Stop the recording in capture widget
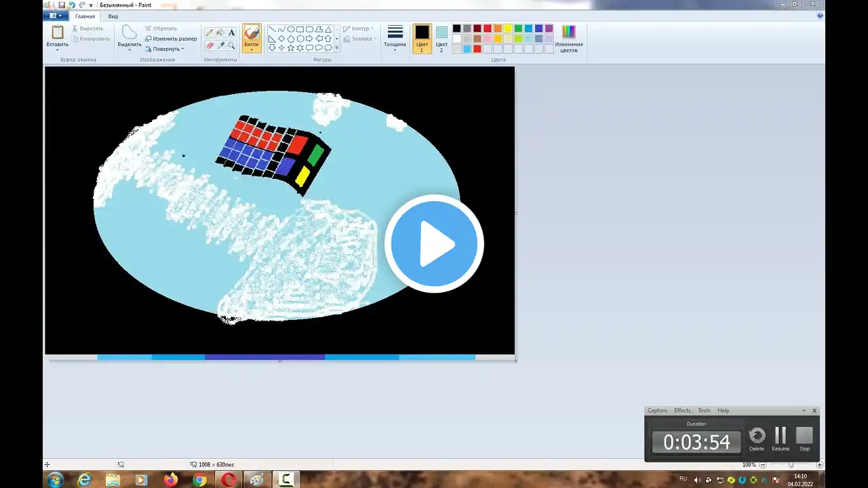 (x=804, y=439)
